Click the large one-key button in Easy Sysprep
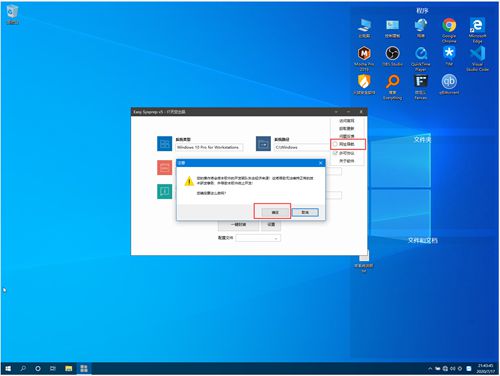Viewport: 500px width, 376px height. coord(238,225)
